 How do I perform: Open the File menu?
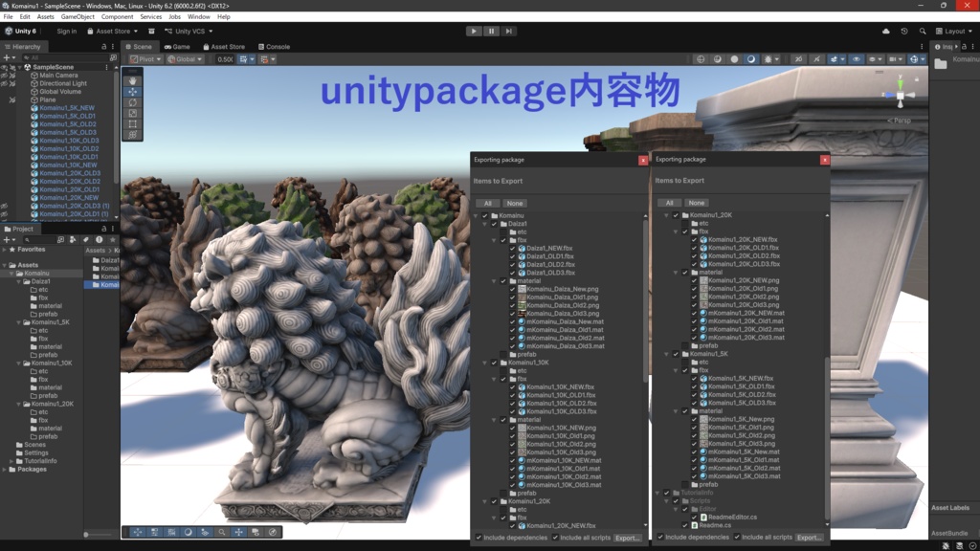(8, 17)
